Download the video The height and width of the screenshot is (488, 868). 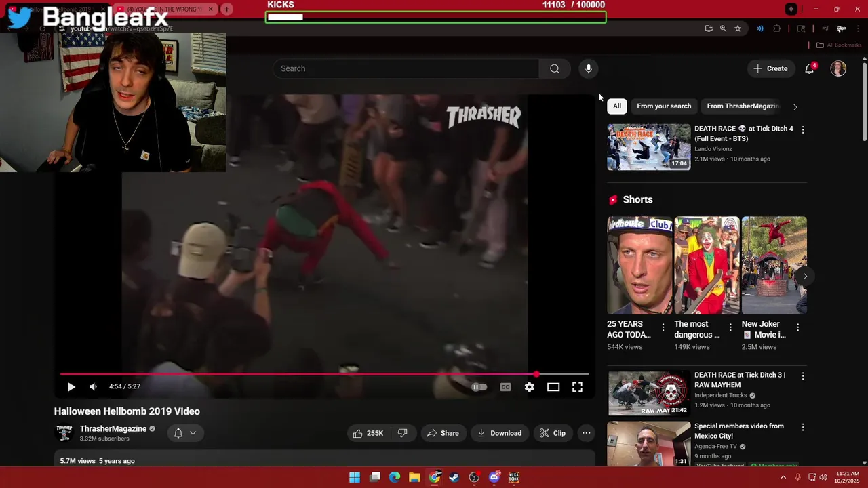(x=500, y=433)
